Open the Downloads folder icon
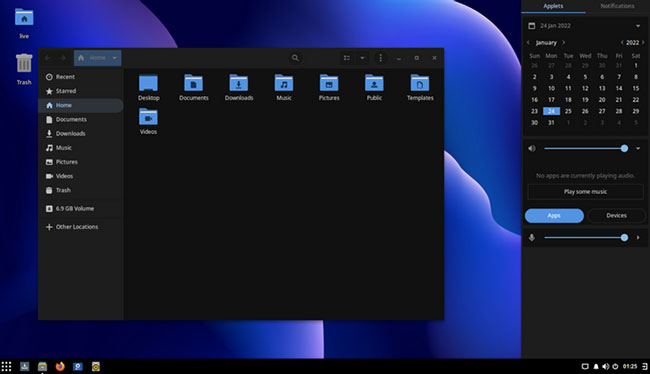This screenshot has width=650, height=374. click(x=239, y=83)
